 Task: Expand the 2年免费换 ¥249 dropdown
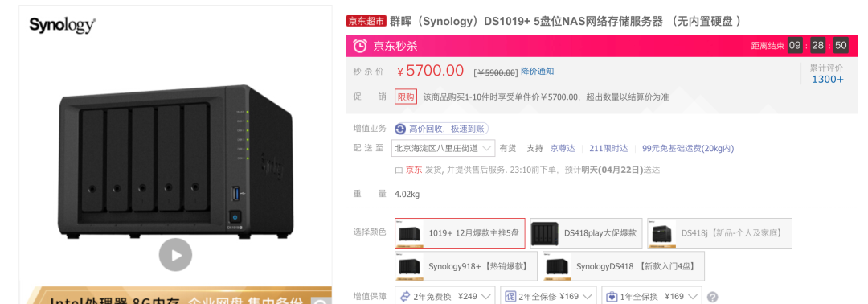point(445,296)
